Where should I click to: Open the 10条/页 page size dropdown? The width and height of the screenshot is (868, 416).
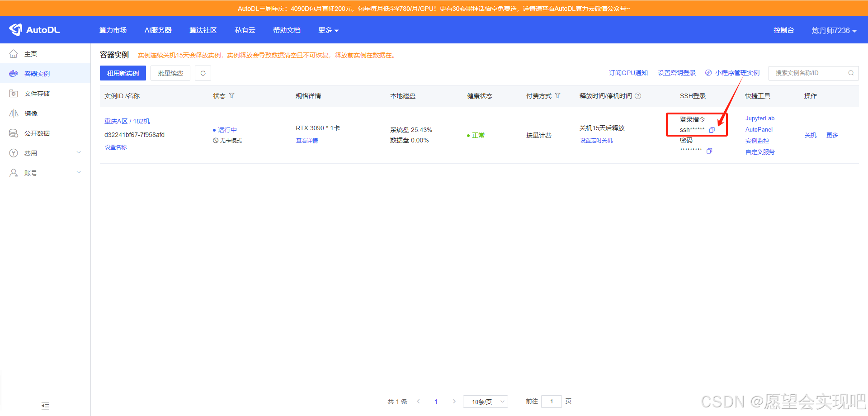click(x=486, y=402)
